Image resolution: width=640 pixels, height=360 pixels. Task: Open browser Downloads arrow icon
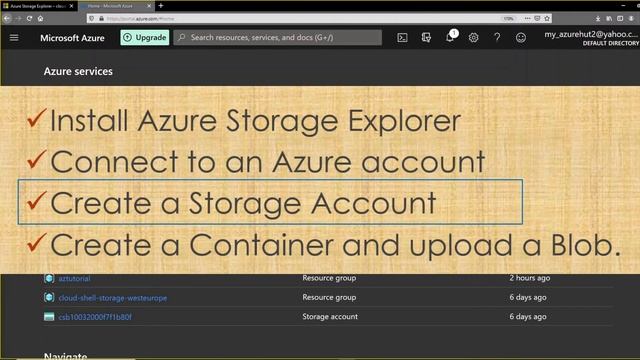click(x=598, y=18)
